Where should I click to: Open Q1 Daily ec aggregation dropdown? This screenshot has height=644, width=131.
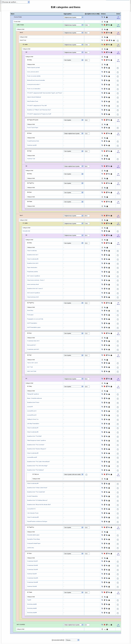[x=73, y=474]
